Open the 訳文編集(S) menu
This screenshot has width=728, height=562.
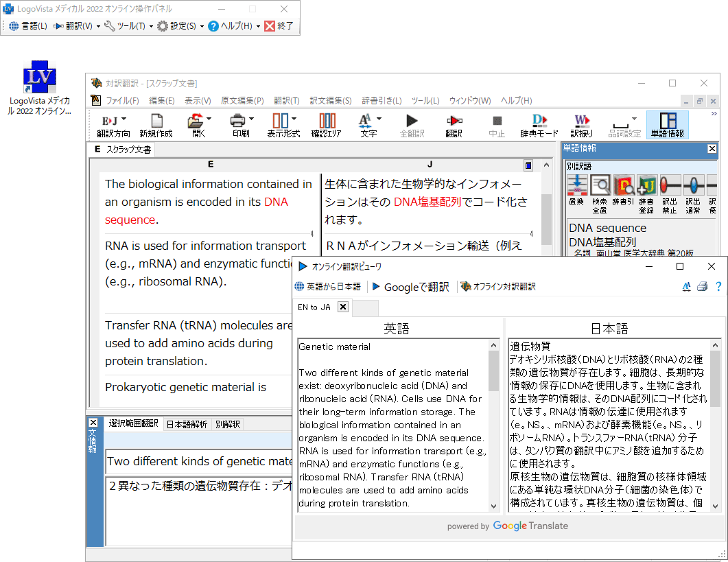pos(331,100)
